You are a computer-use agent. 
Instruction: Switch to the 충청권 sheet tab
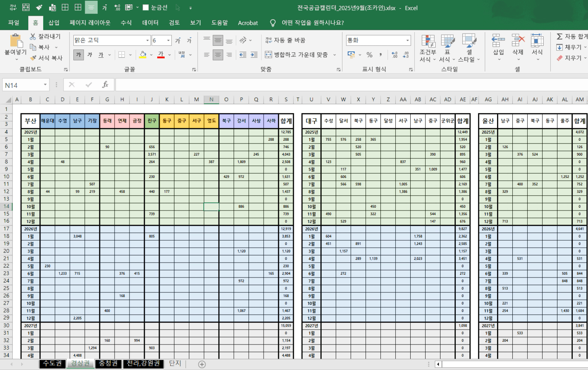pyautogui.click(x=108, y=364)
